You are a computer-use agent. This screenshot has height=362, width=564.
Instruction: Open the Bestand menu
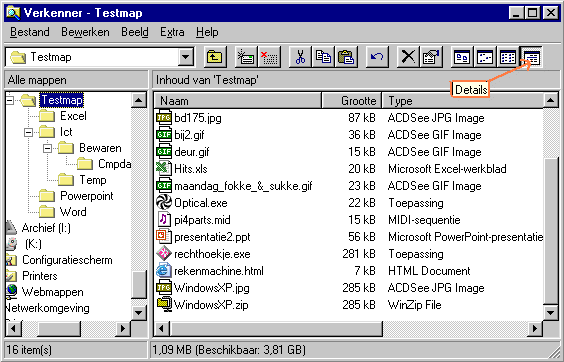point(29,32)
